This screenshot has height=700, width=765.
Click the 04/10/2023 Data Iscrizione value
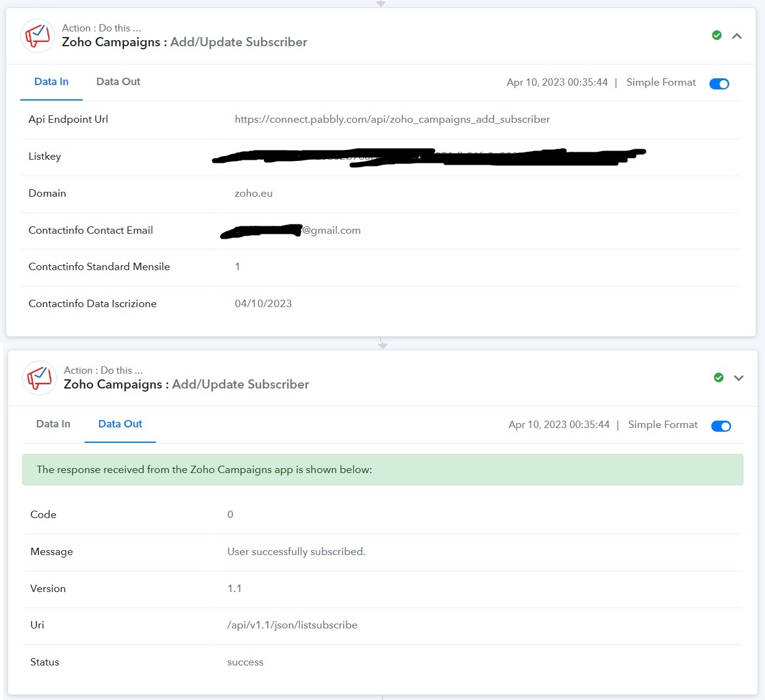point(263,303)
